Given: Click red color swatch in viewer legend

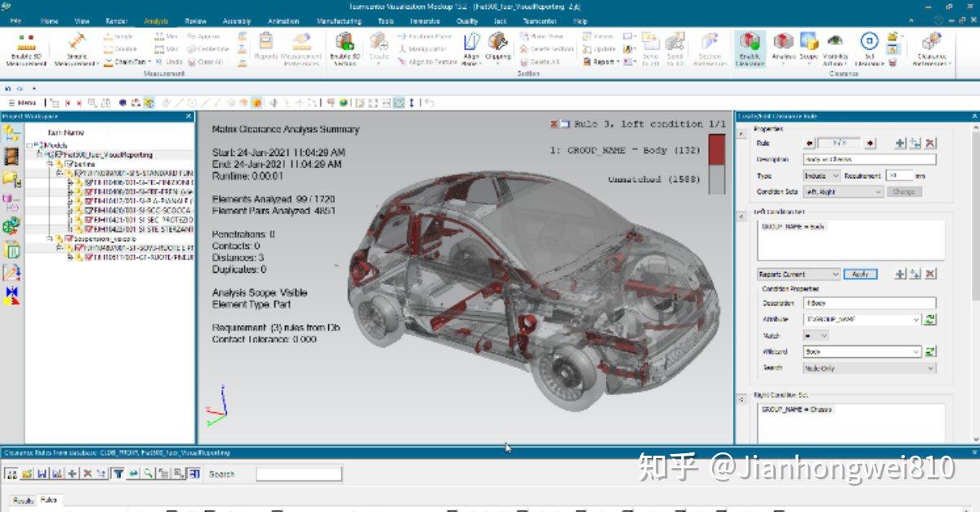Looking at the screenshot, I should (717, 150).
